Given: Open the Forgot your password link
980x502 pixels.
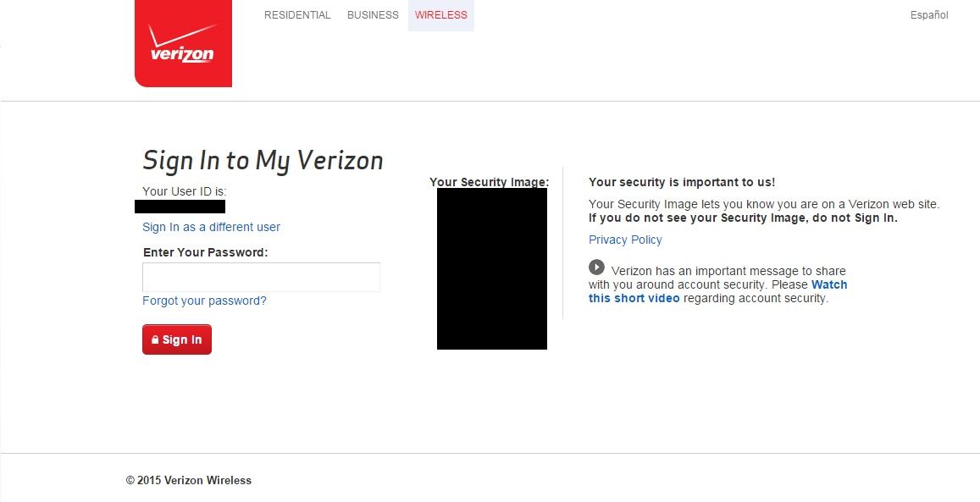Looking at the screenshot, I should coord(204,301).
